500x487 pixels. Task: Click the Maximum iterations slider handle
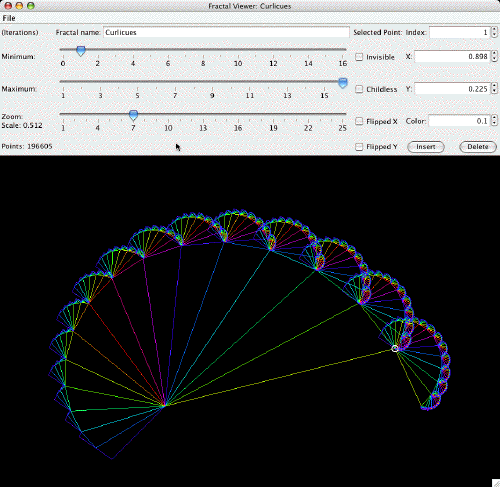(343, 83)
